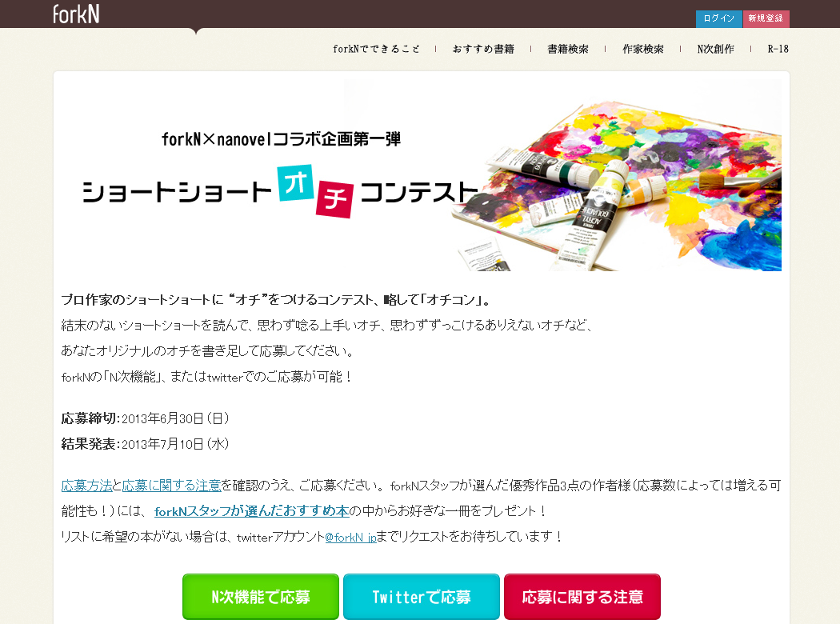
Task: Select the N次創作 navigation item
Action: pyautogui.click(x=716, y=49)
